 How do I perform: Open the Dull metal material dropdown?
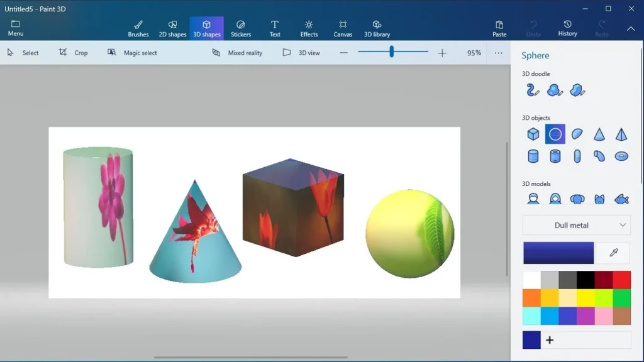click(x=577, y=226)
